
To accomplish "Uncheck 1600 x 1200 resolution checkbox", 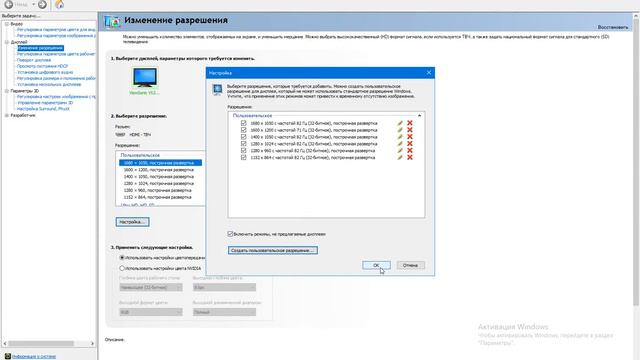I will pos(244,130).
